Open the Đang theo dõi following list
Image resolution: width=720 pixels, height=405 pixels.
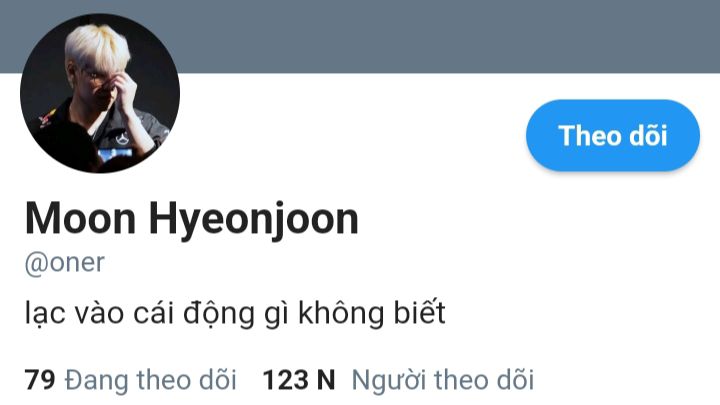(x=151, y=381)
